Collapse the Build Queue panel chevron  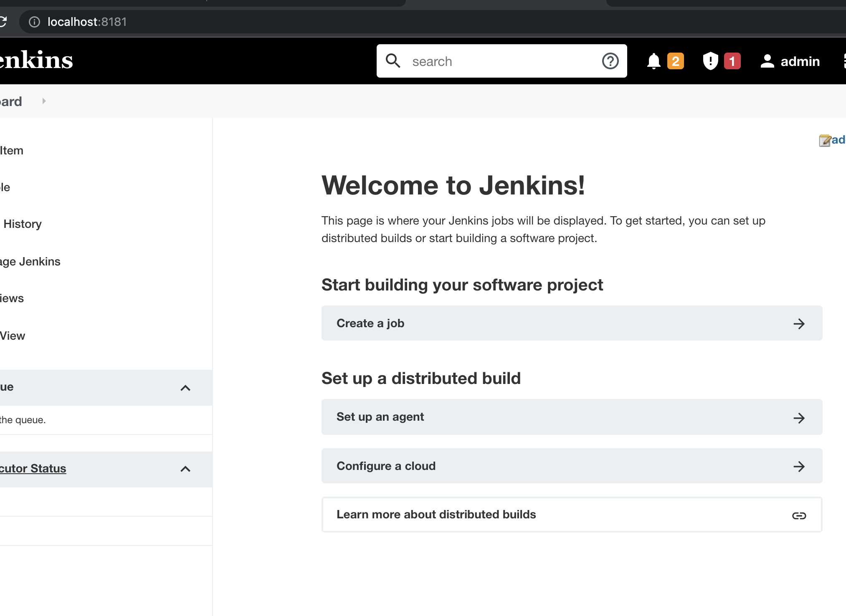point(185,388)
